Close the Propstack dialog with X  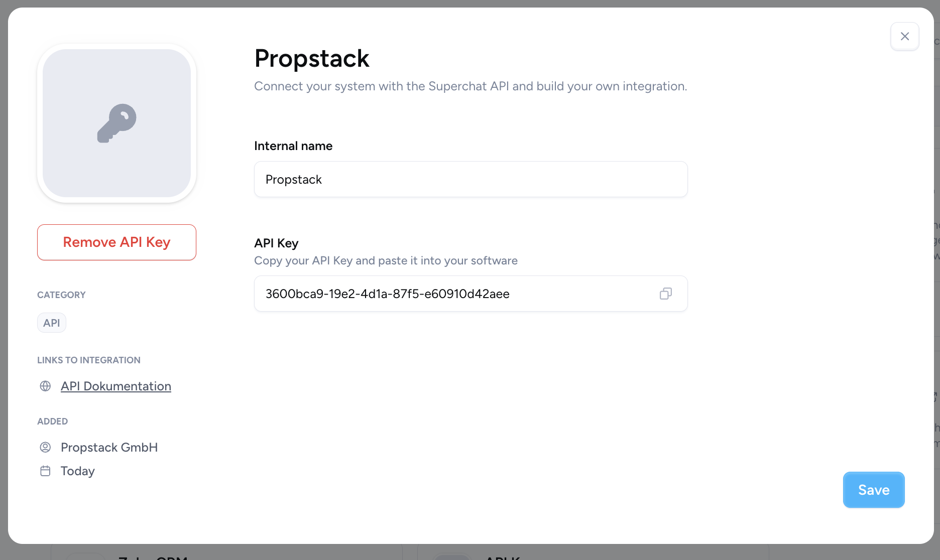coord(905,36)
